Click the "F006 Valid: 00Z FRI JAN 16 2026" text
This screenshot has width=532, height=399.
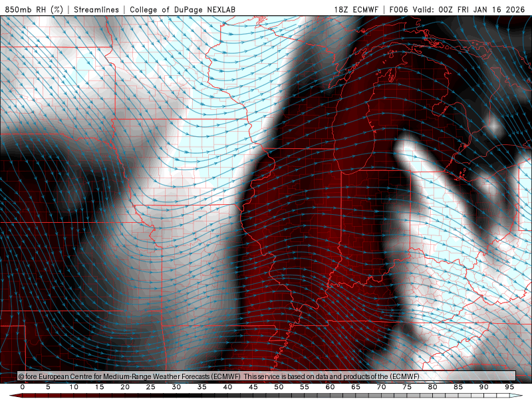coord(457,9)
